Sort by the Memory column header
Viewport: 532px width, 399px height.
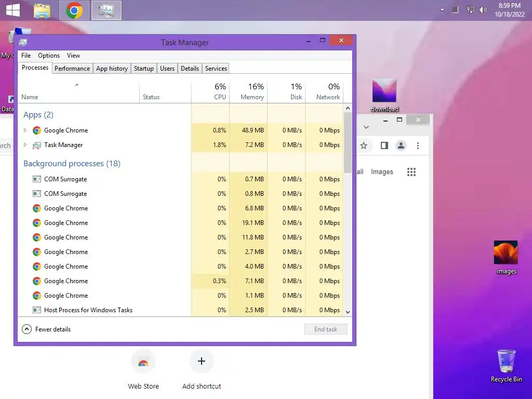(x=248, y=92)
